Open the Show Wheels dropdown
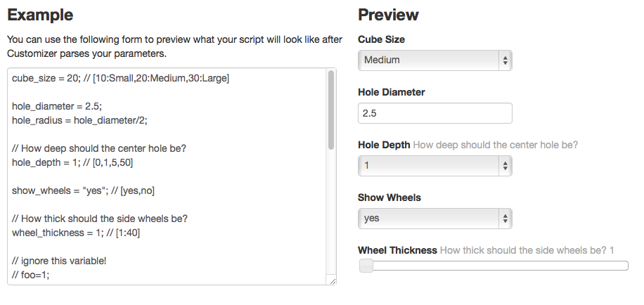The width and height of the screenshot is (644, 305). [434, 219]
